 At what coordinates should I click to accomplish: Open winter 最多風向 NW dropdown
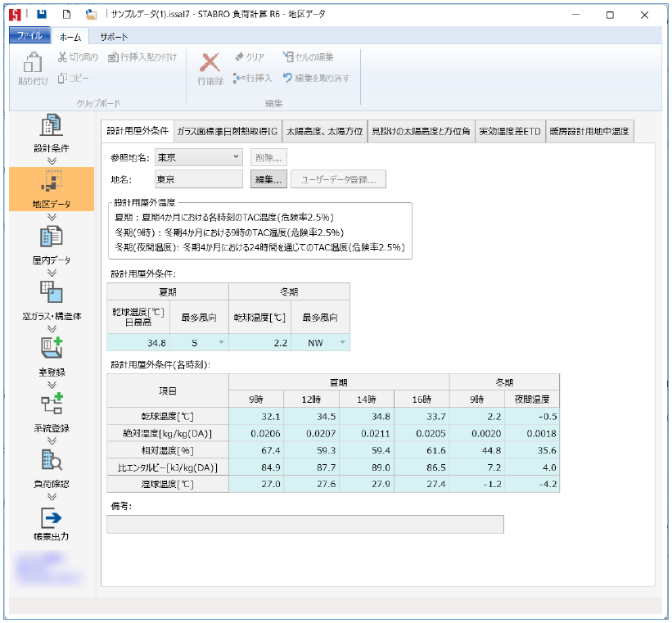click(x=341, y=343)
